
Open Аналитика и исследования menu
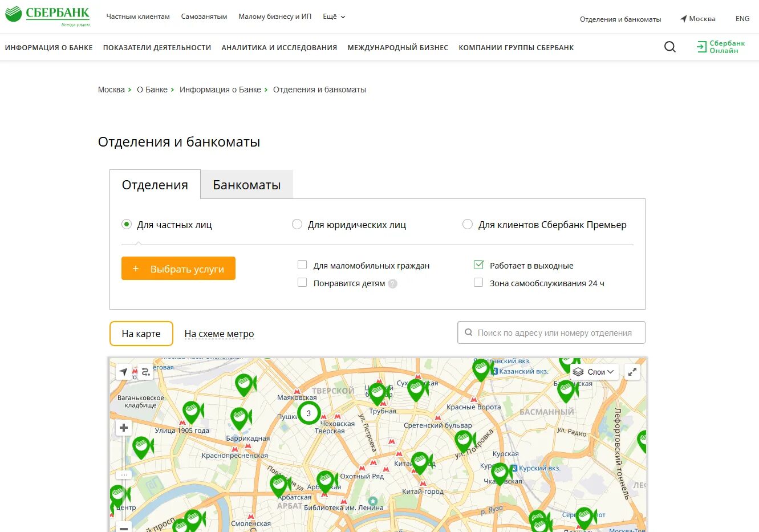coord(279,48)
